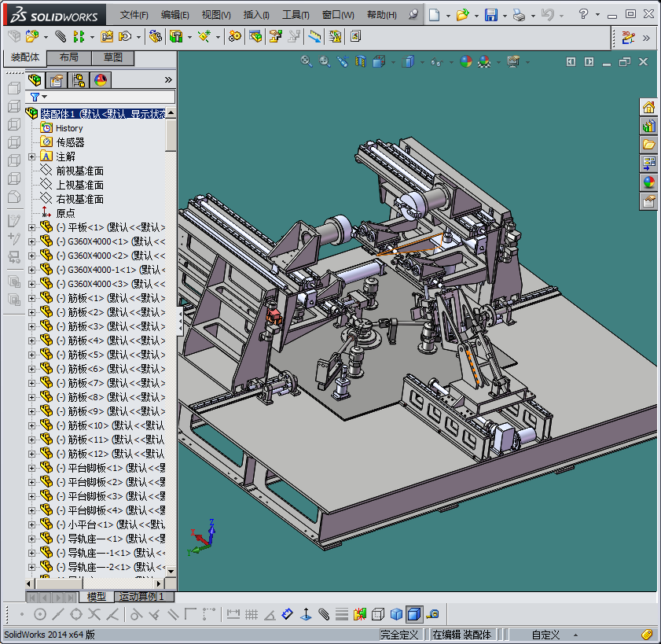This screenshot has width=661, height=644.
Task: Open the Appearances task pane icon
Action: [x=648, y=182]
